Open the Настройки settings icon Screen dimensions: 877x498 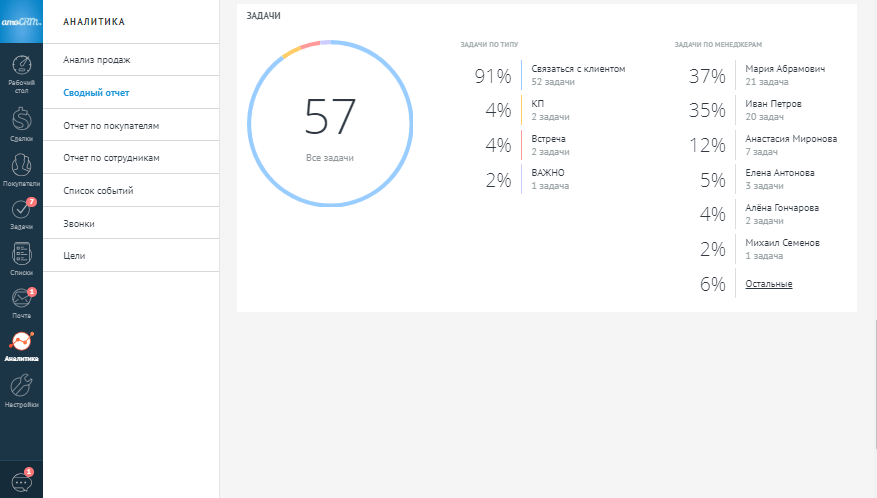pos(21,388)
